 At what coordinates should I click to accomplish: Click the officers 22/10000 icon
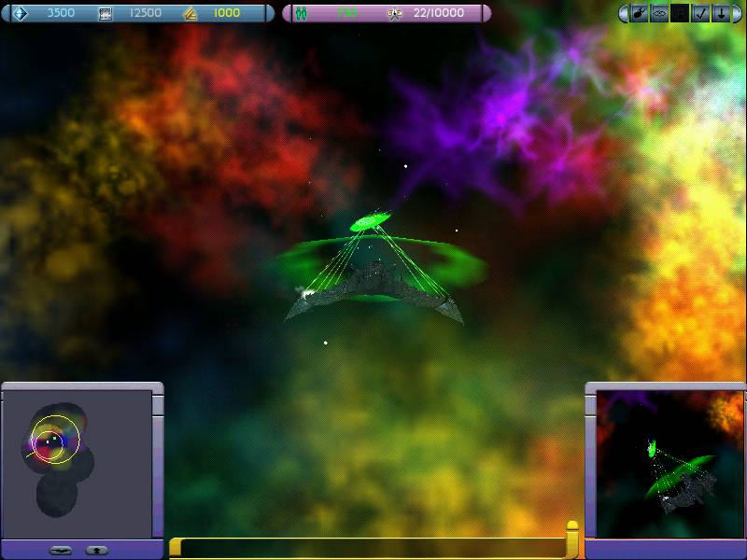tap(395, 13)
